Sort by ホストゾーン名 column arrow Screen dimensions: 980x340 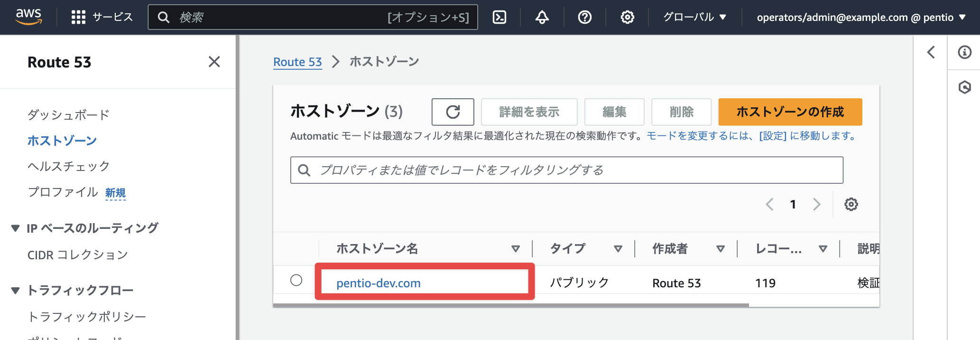coord(516,249)
